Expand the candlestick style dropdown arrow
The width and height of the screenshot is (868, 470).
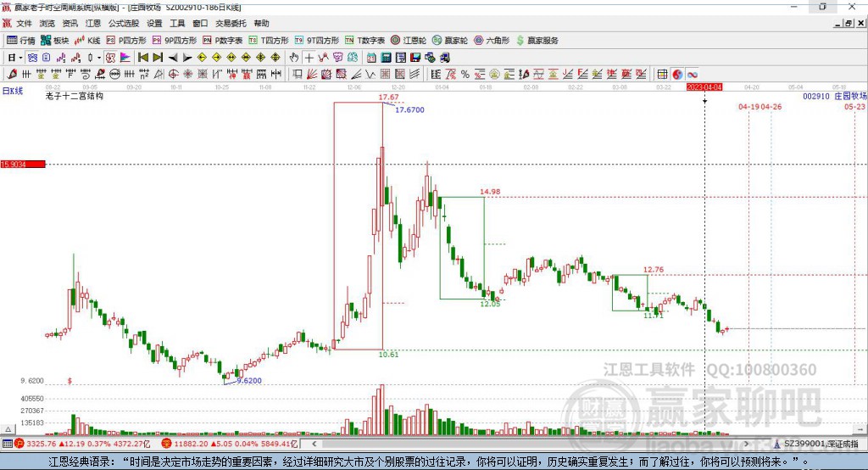pos(99,58)
